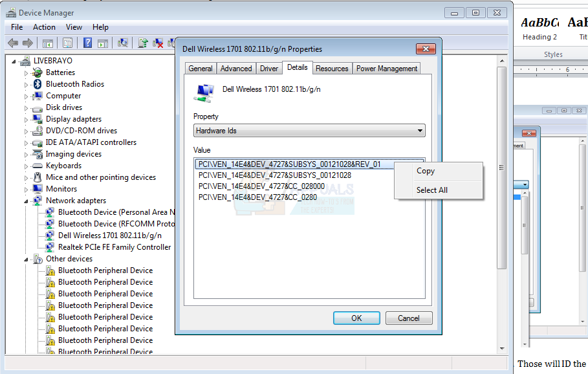Select the Computer category icon
The image size is (588, 374).
[x=37, y=96]
